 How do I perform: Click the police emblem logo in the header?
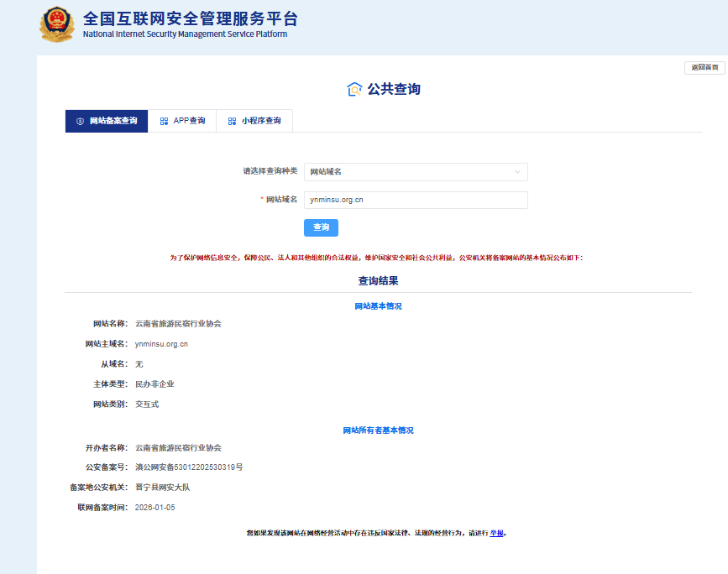(x=56, y=25)
